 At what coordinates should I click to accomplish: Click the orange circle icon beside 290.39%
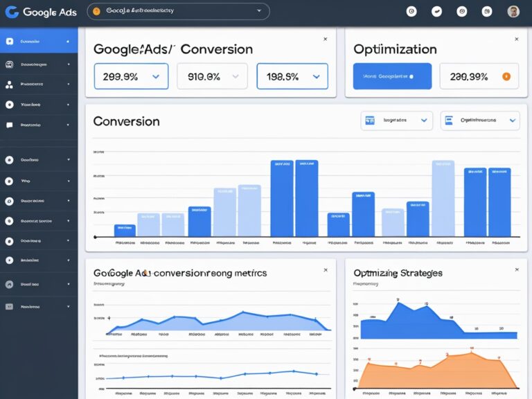click(506, 76)
